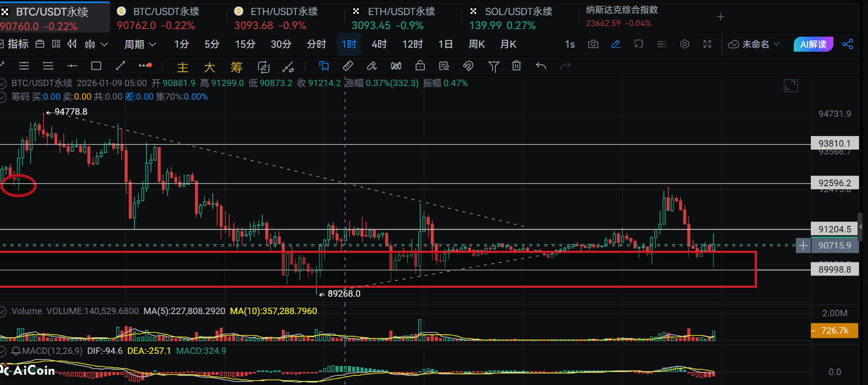The height and width of the screenshot is (385, 868).
Task: Click the filter funnel icon
Action: click(493, 66)
